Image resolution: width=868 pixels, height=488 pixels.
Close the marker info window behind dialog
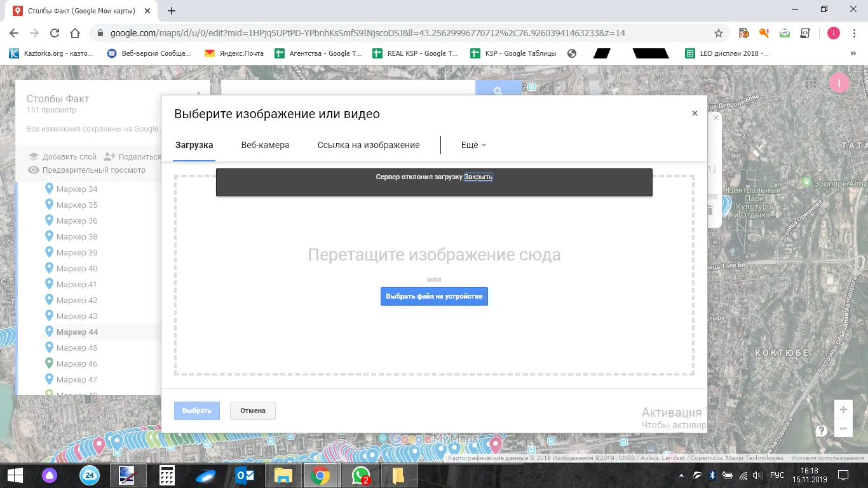click(716, 118)
